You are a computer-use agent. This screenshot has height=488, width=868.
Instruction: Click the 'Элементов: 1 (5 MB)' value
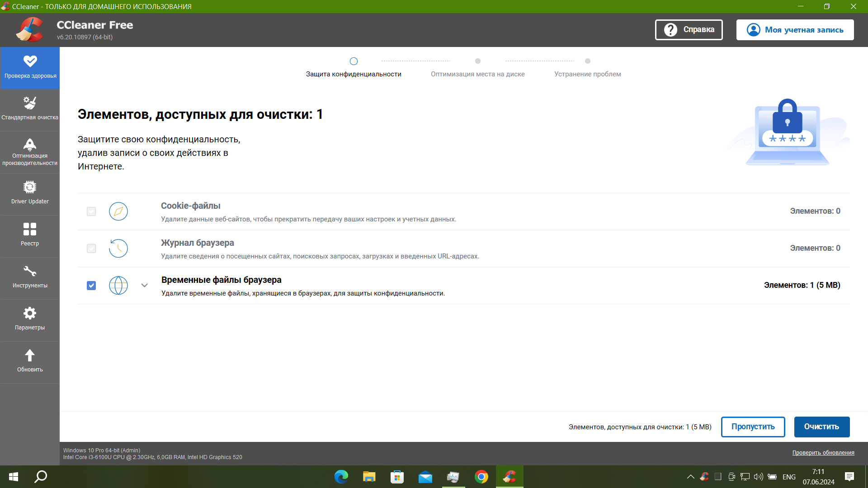point(802,285)
